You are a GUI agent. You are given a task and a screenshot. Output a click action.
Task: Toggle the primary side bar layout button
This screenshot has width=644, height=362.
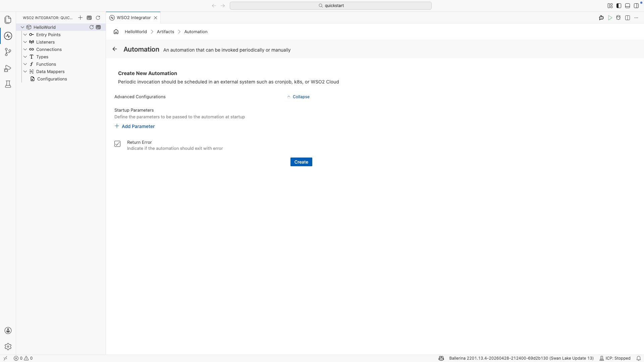(619, 6)
